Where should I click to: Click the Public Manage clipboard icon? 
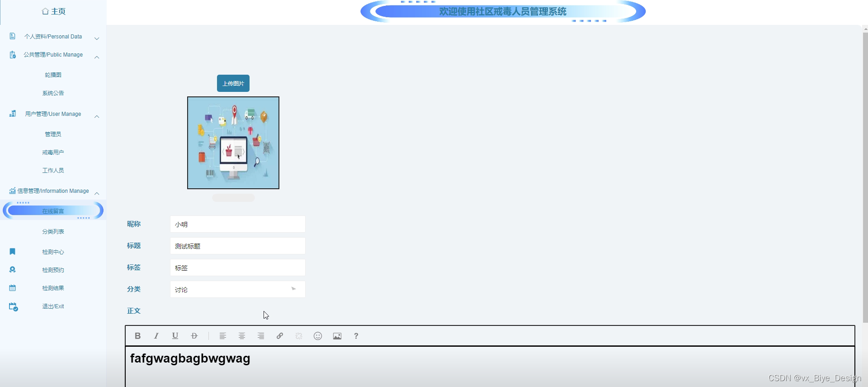pyautogui.click(x=13, y=55)
